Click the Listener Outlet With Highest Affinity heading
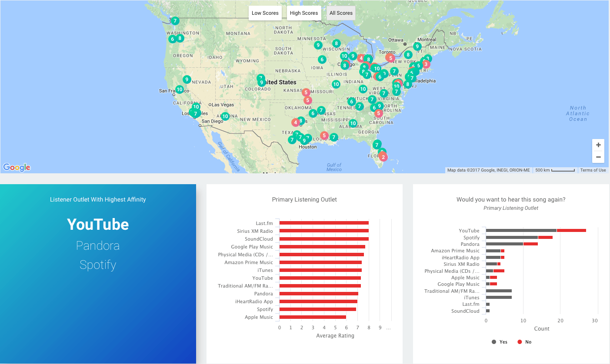 tap(98, 199)
